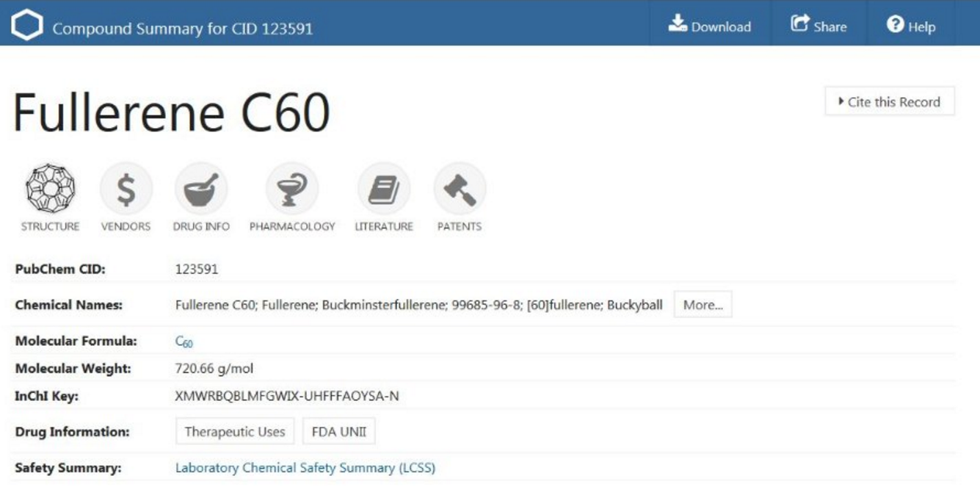
Task: Click the InChI Key value XMWRBQBLMFGWIX-UHFFFAOYSA-N
Action: (x=287, y=396)
